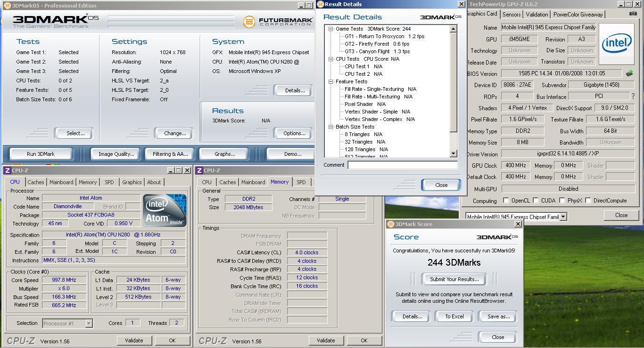Click the CPU-Z title bar icon of the CPU window
The width and height of the screenshot is (644, 348).
(7, 170)
